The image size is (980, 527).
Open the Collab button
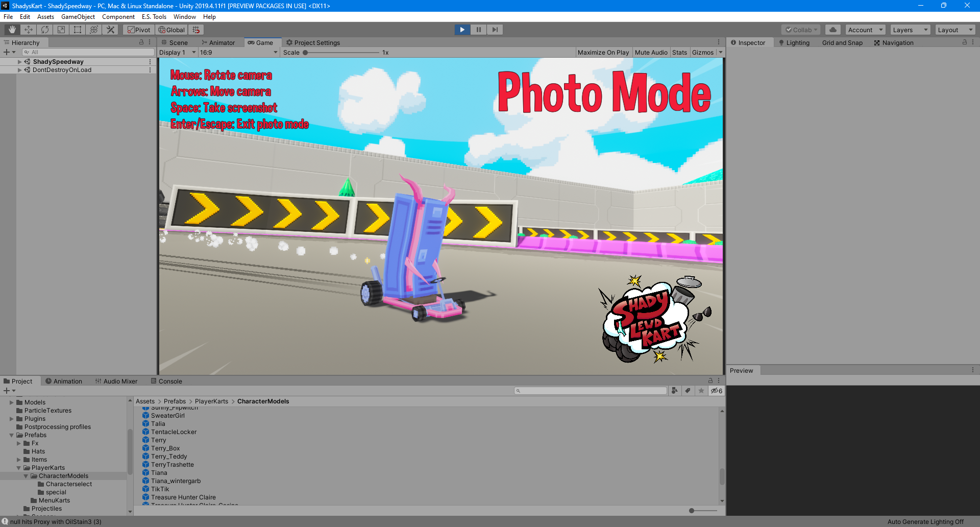[x=801, y=30]
